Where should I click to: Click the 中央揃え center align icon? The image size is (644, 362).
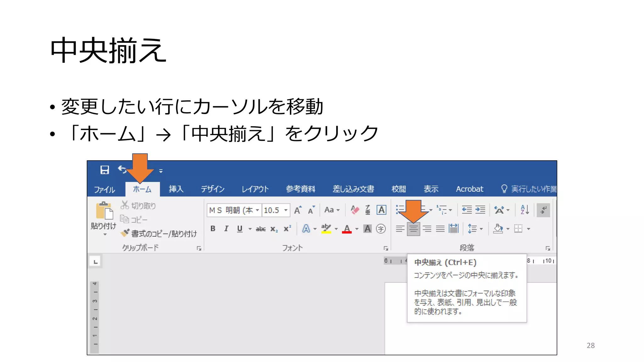click(x=413, y=229)
